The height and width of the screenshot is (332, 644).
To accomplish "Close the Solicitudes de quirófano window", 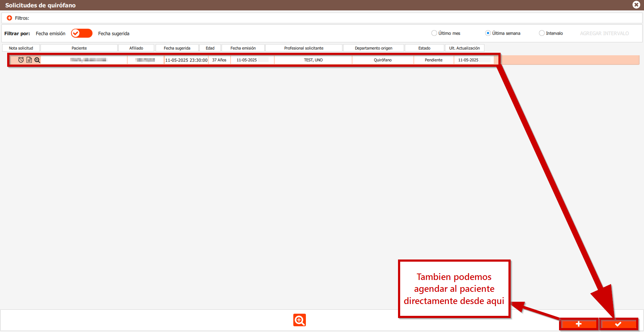I will coord(636,5).
